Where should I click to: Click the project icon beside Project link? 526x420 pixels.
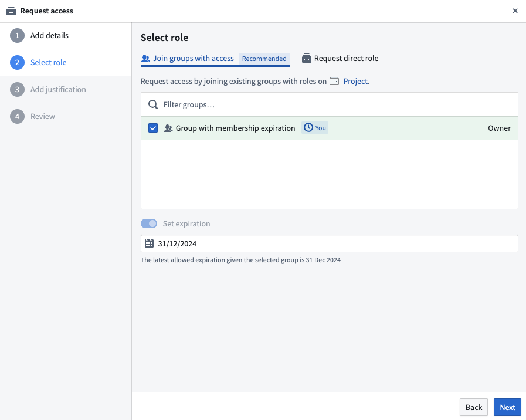tap(334, 81)
